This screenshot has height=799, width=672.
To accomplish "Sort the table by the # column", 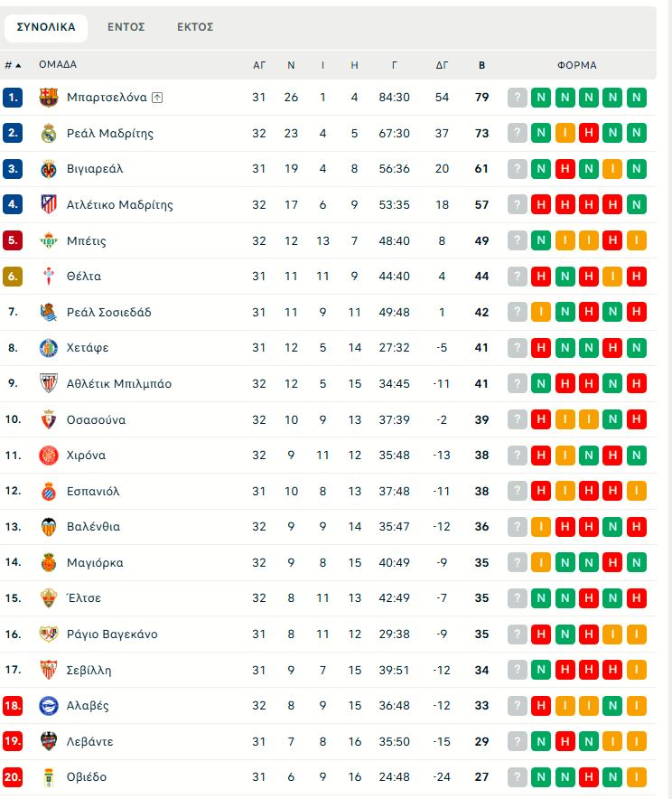I will click(13, 65).
